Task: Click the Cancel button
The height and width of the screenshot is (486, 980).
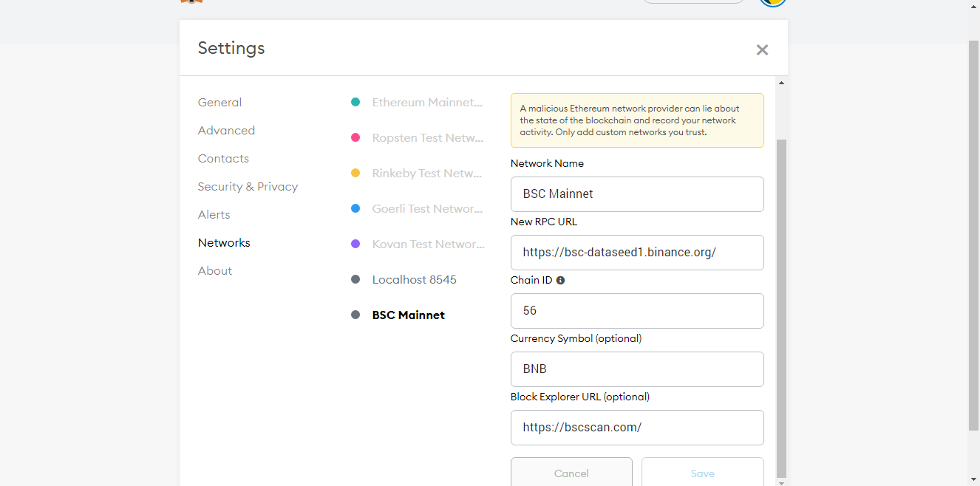Action: (x=571, y=473)
